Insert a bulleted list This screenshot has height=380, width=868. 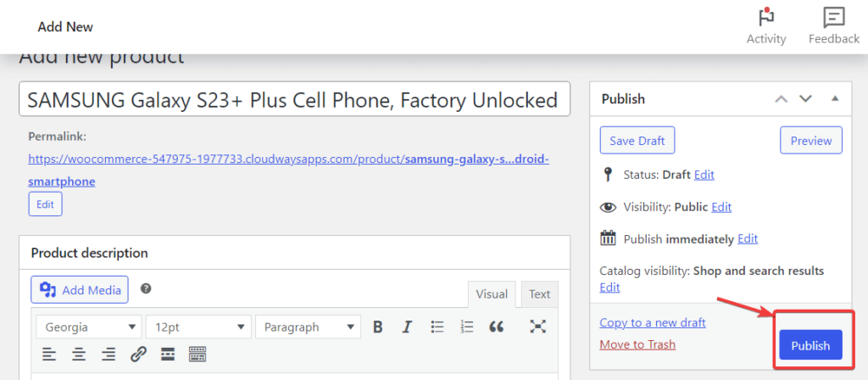[x=437, y=327]
